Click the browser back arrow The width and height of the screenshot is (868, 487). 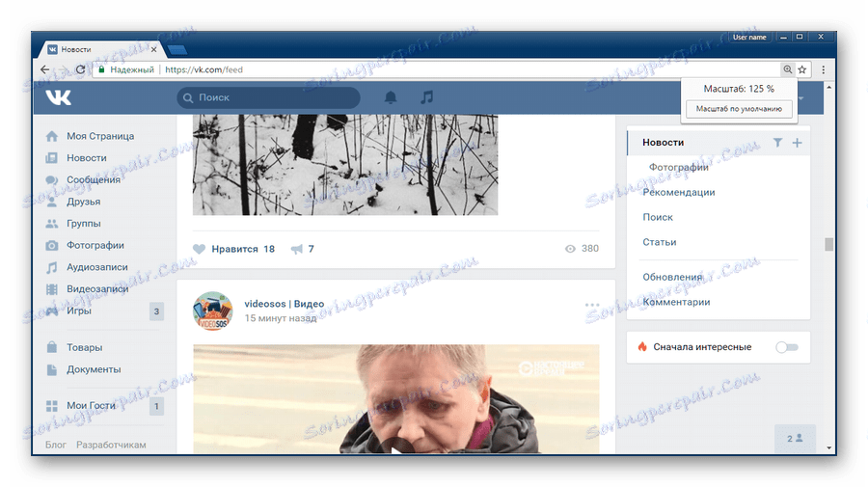(x=44, y=69)
